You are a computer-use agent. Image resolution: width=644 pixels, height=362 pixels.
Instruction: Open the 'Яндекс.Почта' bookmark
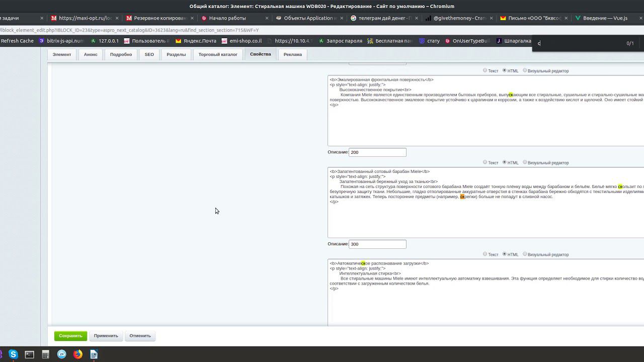tap(195, 41)
